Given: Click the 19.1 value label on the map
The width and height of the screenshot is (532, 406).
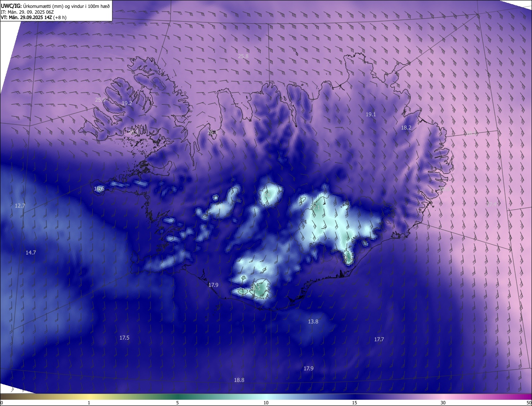Looking at the screenshot, I should 371,114.
